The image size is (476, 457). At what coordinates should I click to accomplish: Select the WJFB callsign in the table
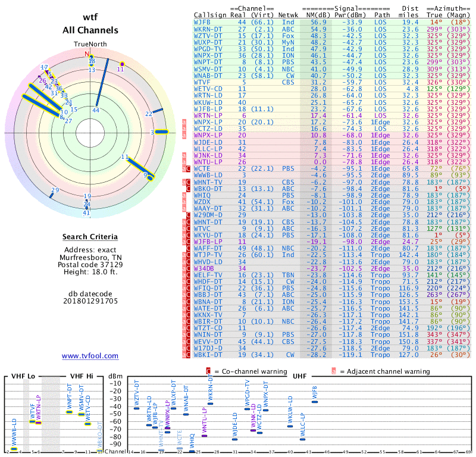(x=202, y=22)
